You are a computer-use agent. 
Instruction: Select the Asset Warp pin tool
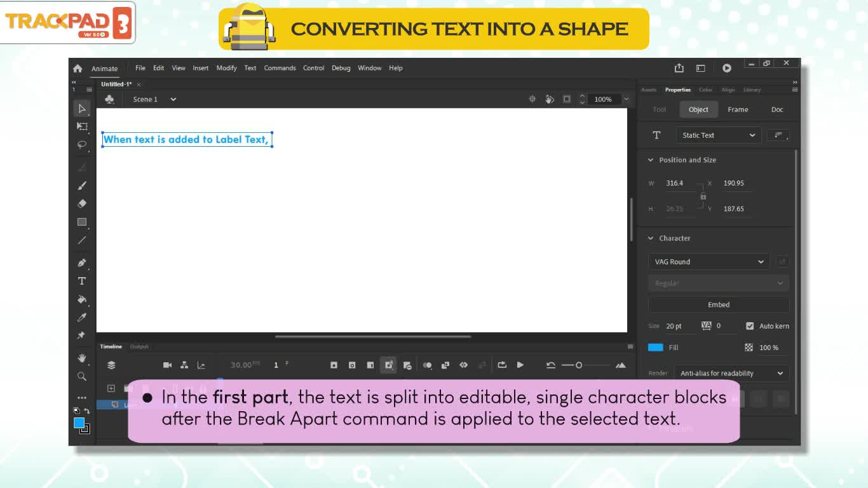point(82,335)
